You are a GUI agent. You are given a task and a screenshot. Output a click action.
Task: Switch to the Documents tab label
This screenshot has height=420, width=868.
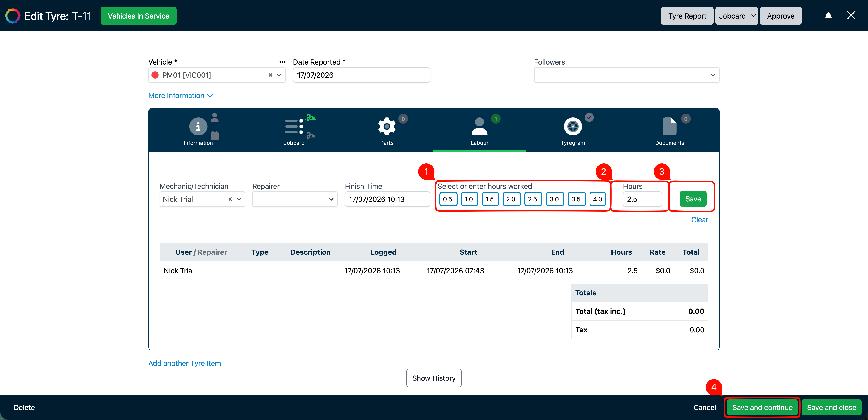[x=669, y=143]
